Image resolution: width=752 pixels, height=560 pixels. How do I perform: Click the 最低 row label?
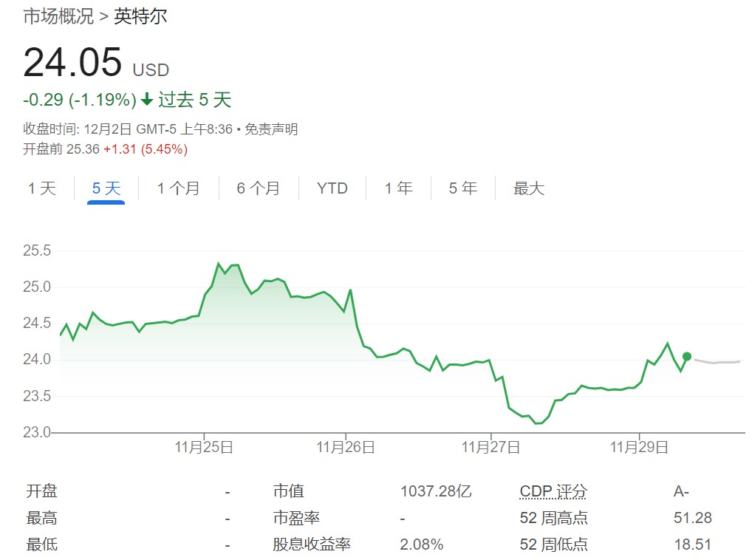pos(41,544)
